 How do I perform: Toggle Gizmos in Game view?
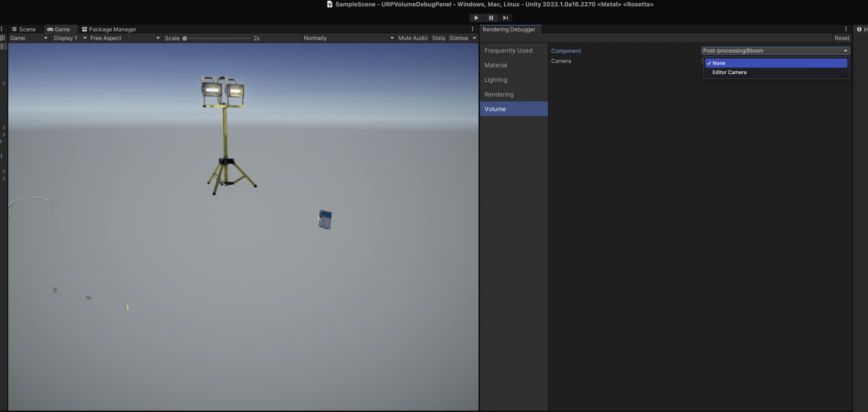coord(458,38)
